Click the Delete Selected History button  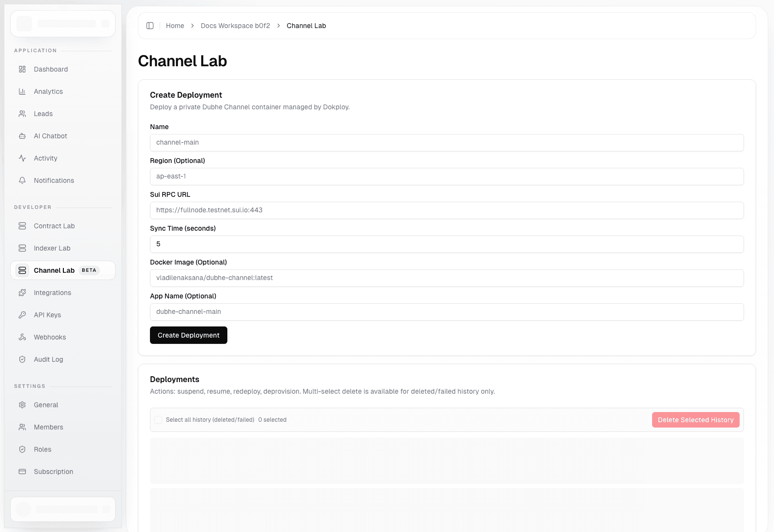pyautogui.click(x=695, y=420)
